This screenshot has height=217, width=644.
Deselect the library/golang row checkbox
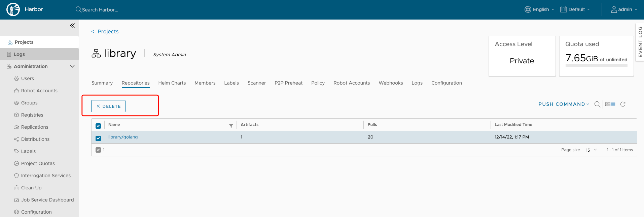point(98,138)
